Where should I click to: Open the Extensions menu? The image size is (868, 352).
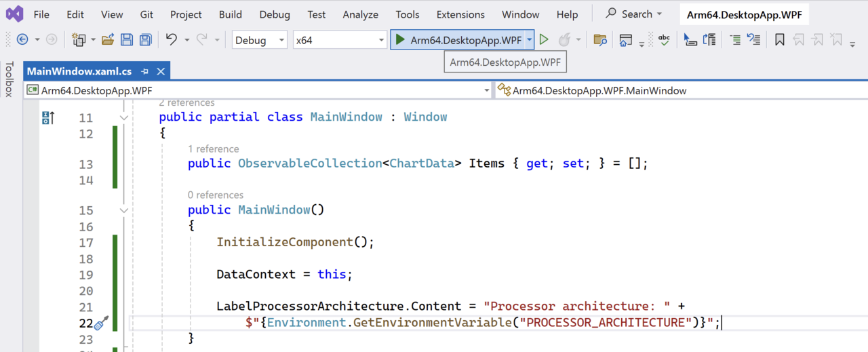(x=460, y=14)
